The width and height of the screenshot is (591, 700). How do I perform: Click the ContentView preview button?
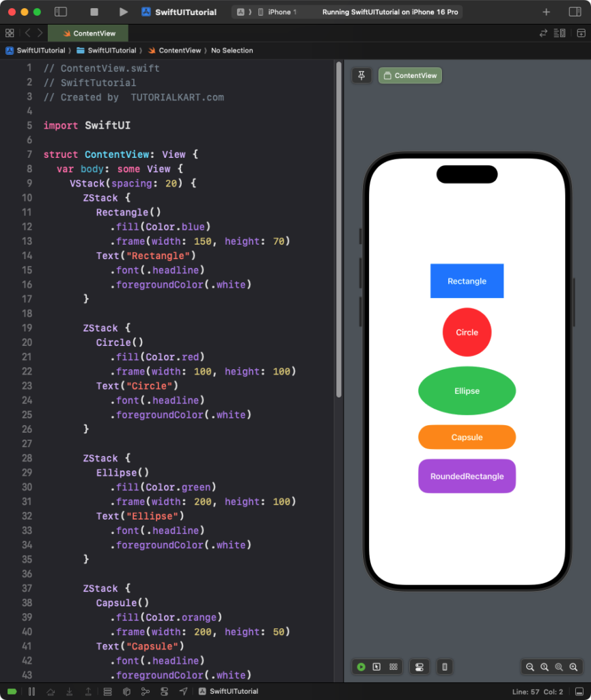point(410,75)
